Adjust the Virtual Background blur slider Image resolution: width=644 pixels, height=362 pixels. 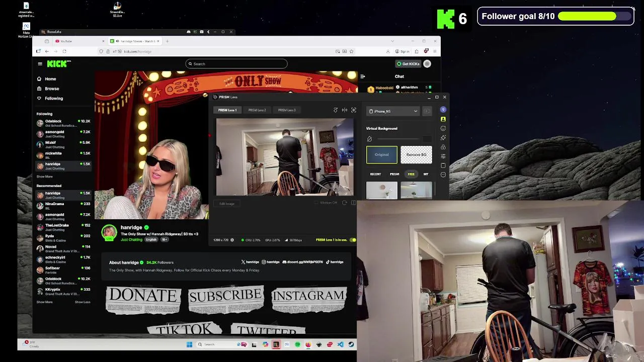398,139
